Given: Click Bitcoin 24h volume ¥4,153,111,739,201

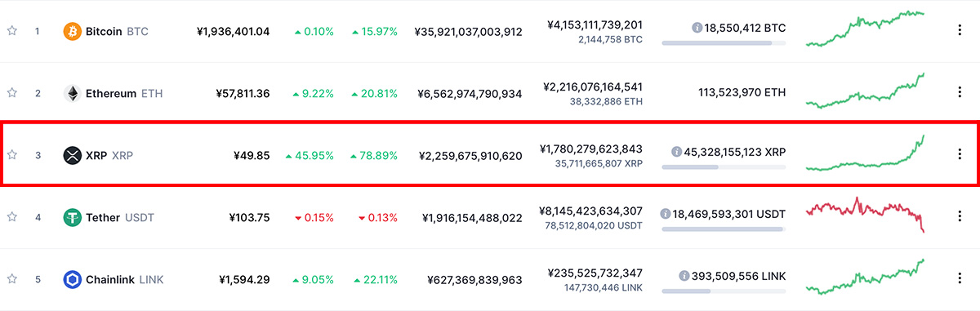Looking at the screenshot, I should (x=595, y=24).
